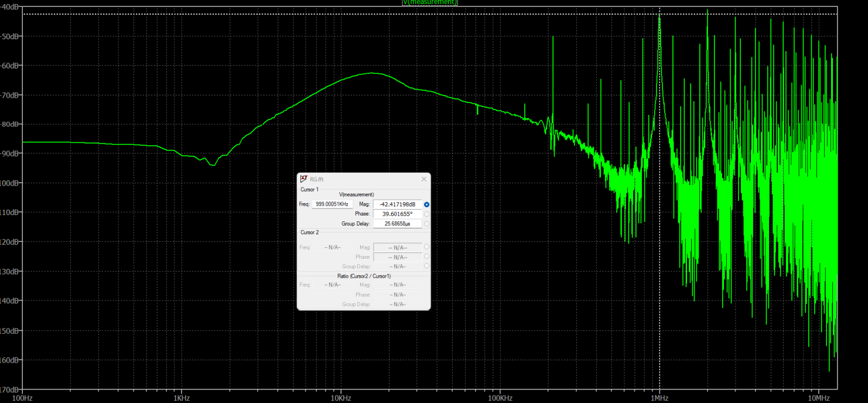This screenshot has width=868, height=403.
Task: Close the RG.fft cursor dialog
Action: [x=424, y=179]
